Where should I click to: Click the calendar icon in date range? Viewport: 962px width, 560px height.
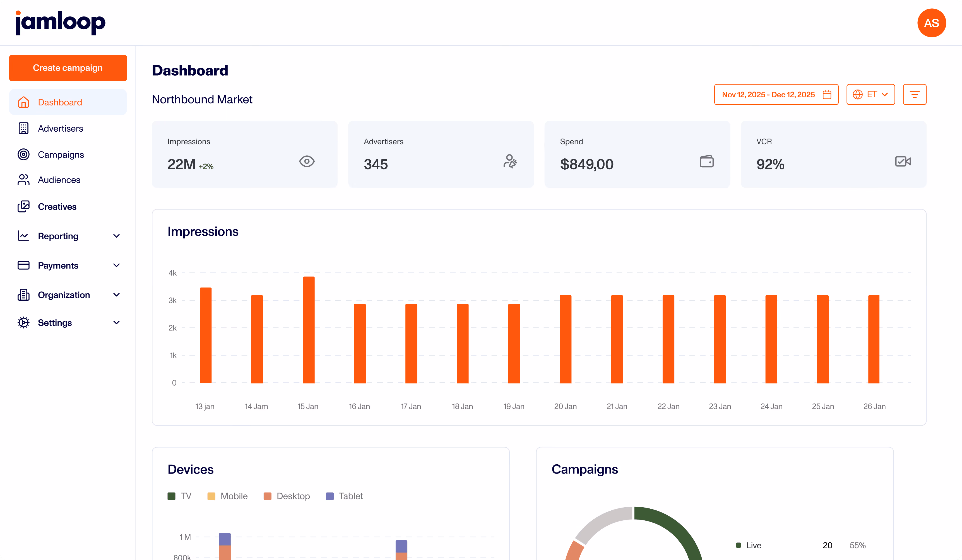[x=827, y=95]
